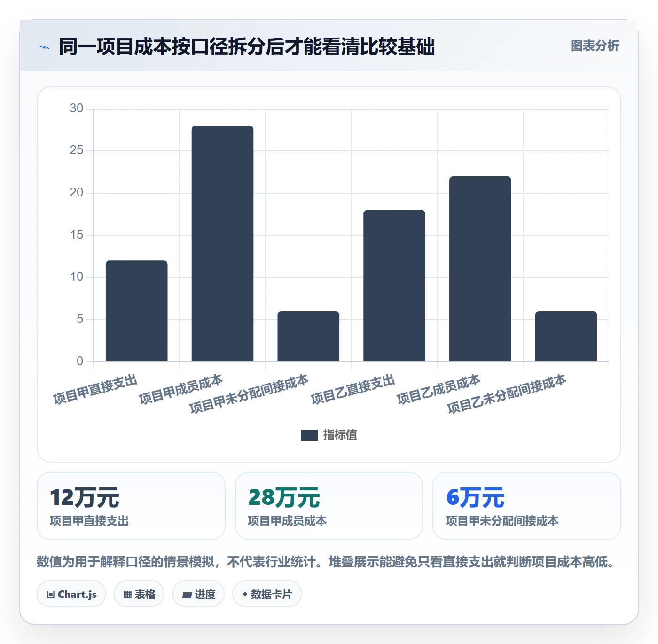Click the grid icon on 表格 tag
658x644 pixels.
click(x=127, y=595)
